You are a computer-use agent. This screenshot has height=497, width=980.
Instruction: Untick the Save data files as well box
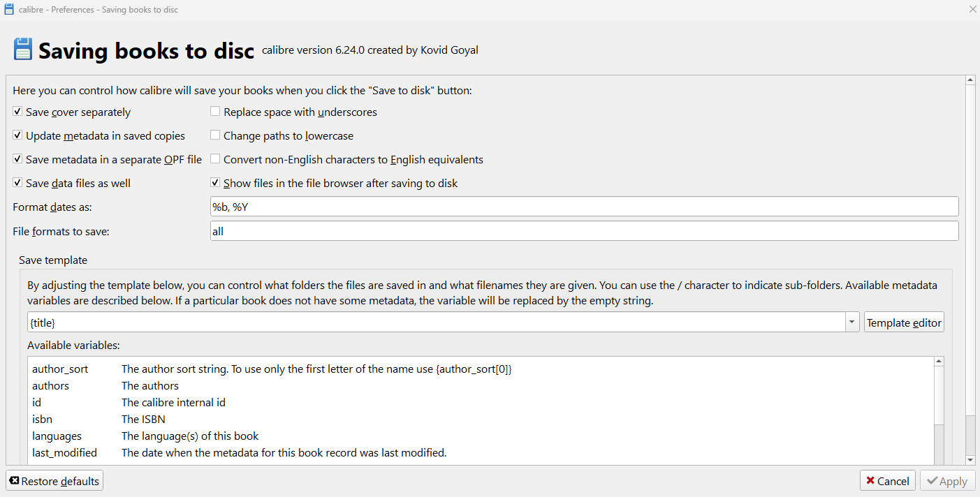18,183
